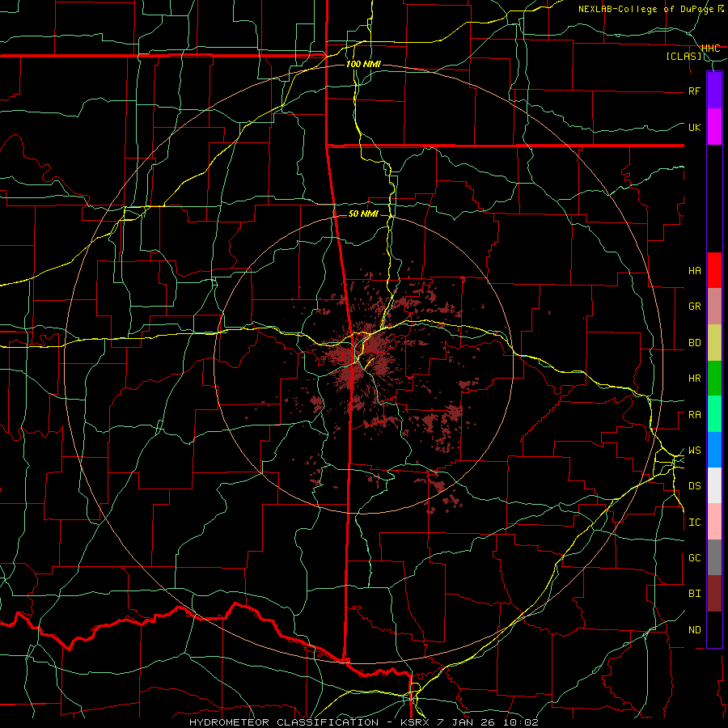The width and height of the screenshot is (728, 728).
Task: Click the 7 JAN 26 date text
Action: [x=466, y=722]
